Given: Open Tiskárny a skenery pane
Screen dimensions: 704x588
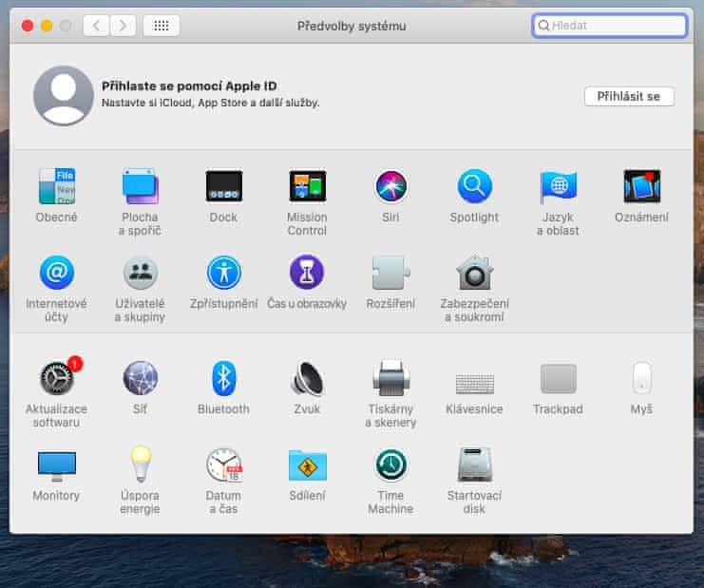Looking at the screenshot, I should coord(390,379).
